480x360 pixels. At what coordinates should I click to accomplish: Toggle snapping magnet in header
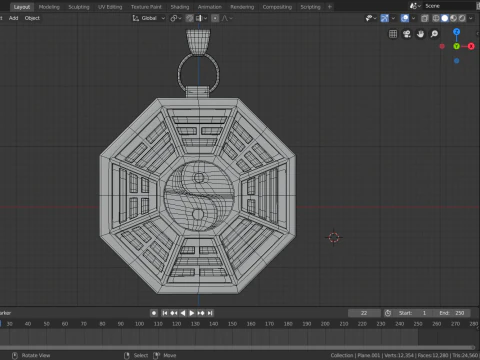pyautogui.click(x=189, y=18)
